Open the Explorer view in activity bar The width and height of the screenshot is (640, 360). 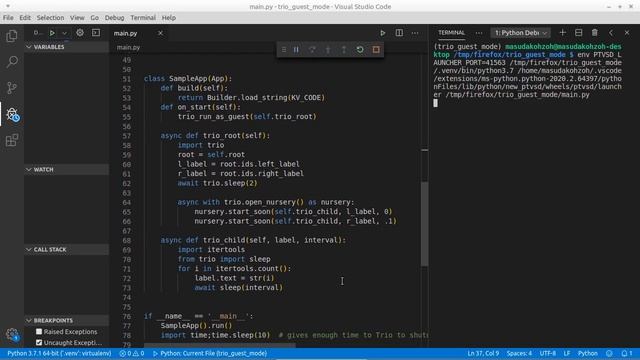tap(12, 36)
